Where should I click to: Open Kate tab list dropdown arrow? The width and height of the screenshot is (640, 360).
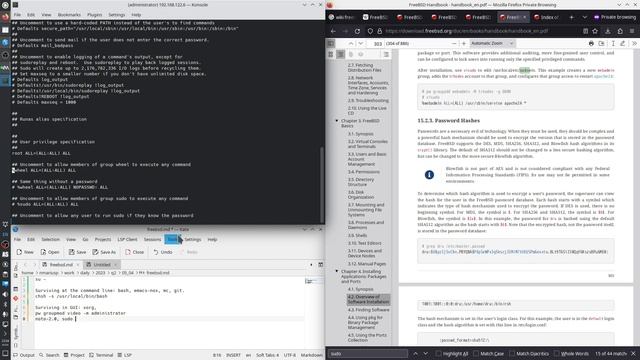[311, 264]
